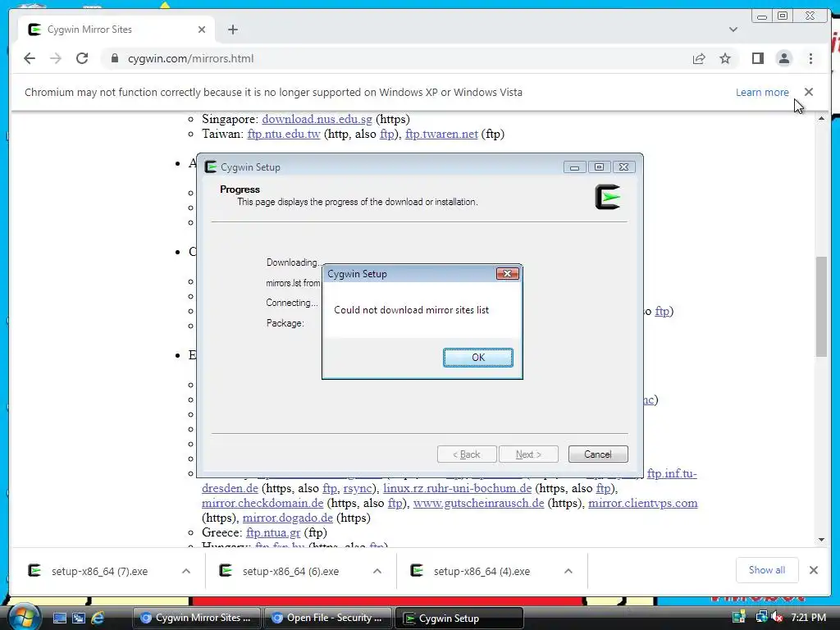This screenshot has width=840, height=630.
Task: Go back to the previous page in Chromium
Action: pos(30,58)
